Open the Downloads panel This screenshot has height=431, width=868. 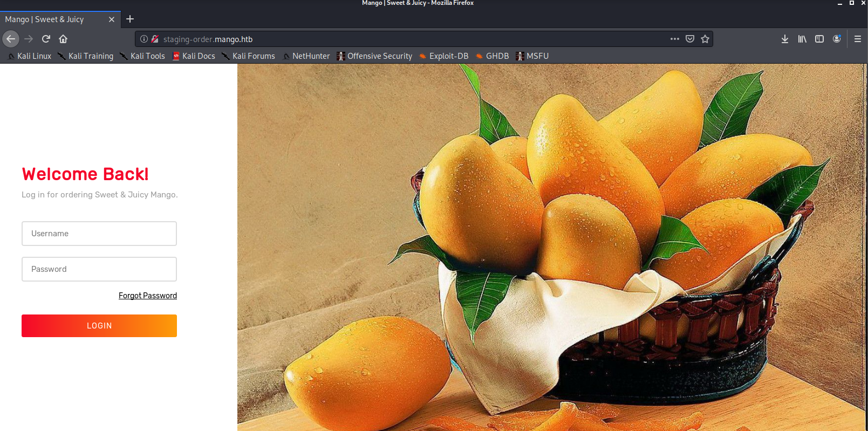click(784, 39)
